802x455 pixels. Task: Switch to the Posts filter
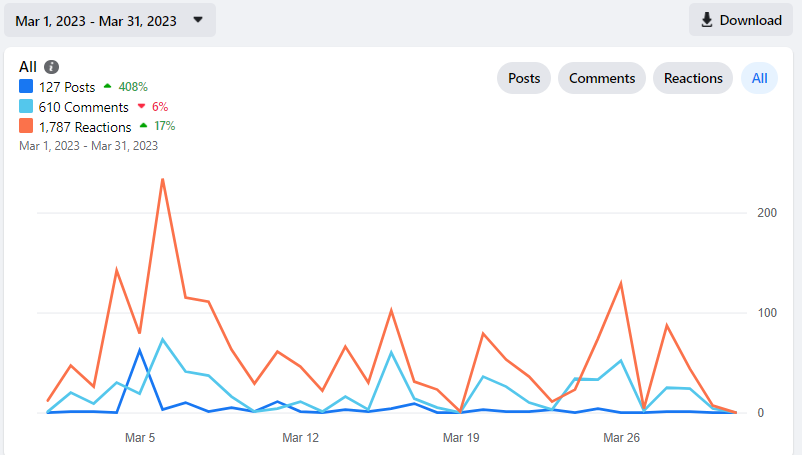[x=524, y=78]
